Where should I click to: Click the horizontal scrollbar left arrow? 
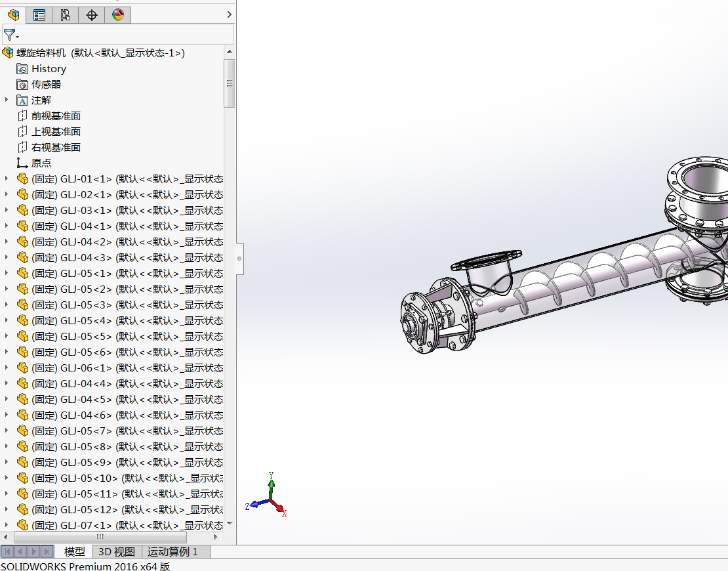point(5,537)
